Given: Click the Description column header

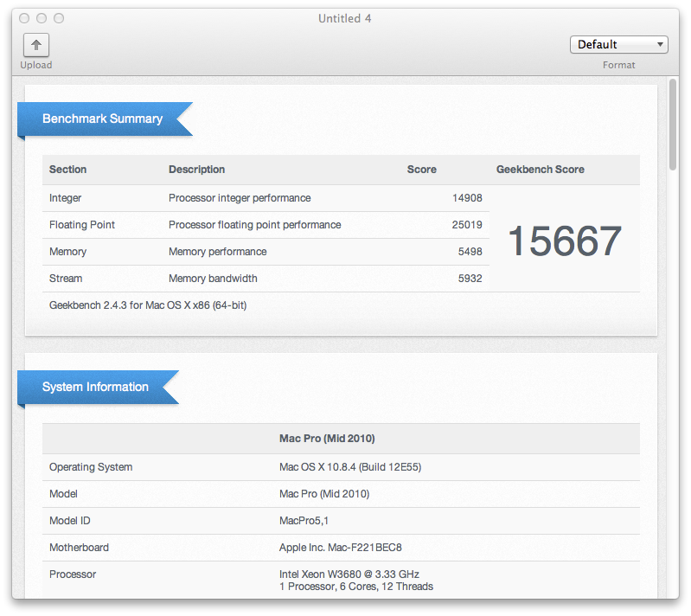Looking at the screenshot, I should (196, 170).
